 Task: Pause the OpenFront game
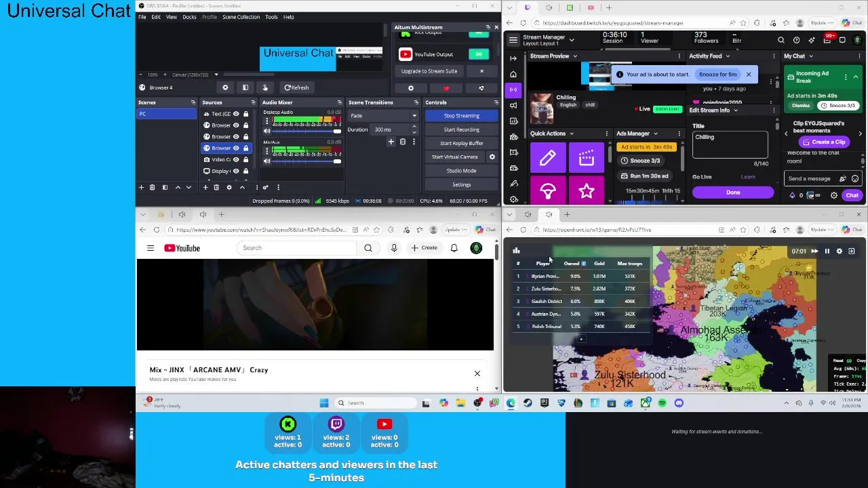pyautogui.click(x=827, y=251)
